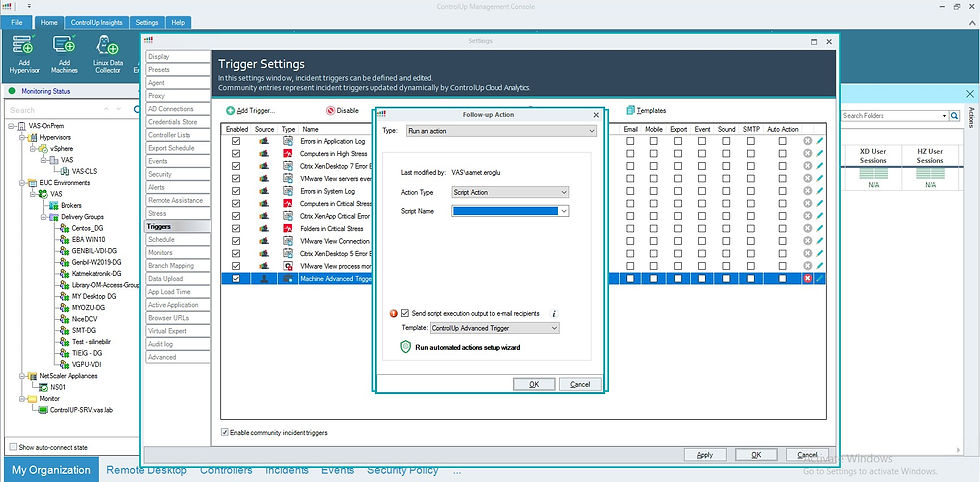Toggle Enable community incident triggers checkbox
Screen dimensions: 980x482
(x=225, y=432)
